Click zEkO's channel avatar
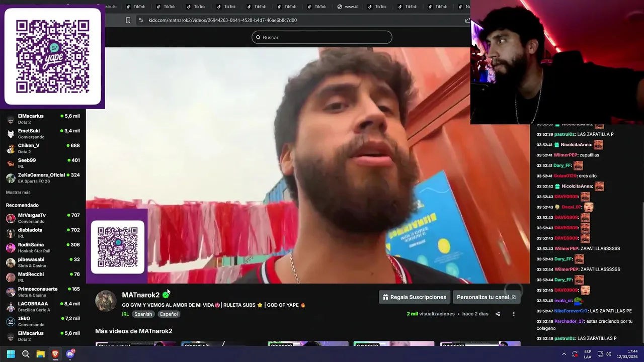 11,321
